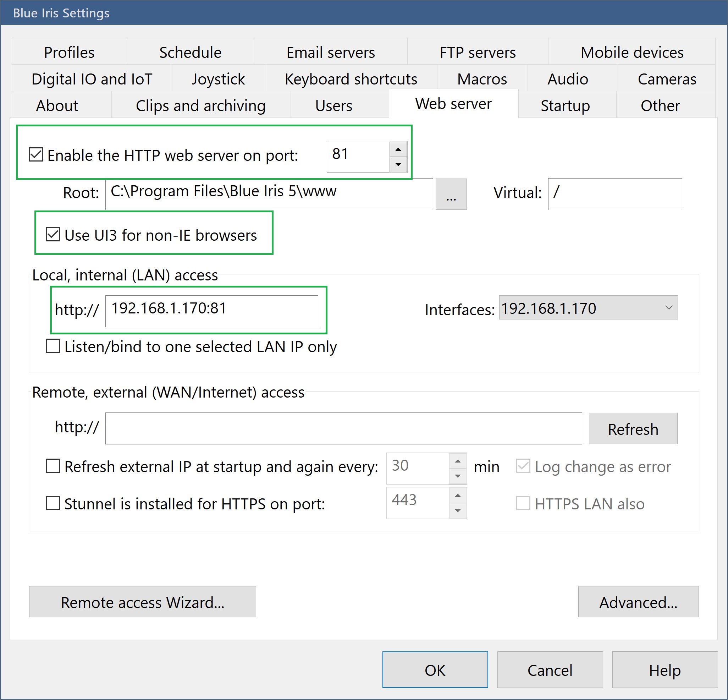Screen dimensions: 728x700
Task: Select Clips and archiving tab
Action: (200, 105)
